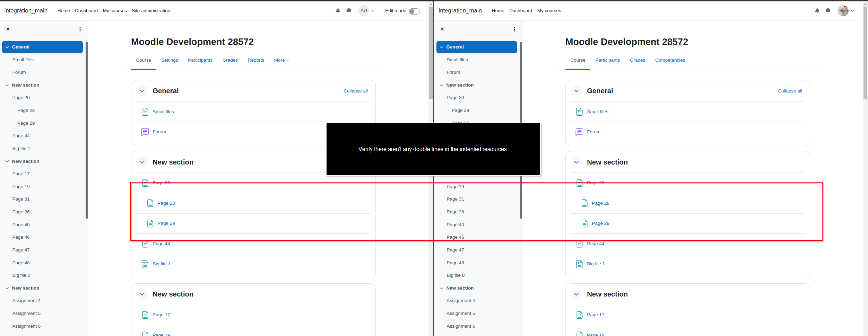This screenshot has width=868, height=336.
Task: Close course index drawer in left window
Action: (8, 29)
